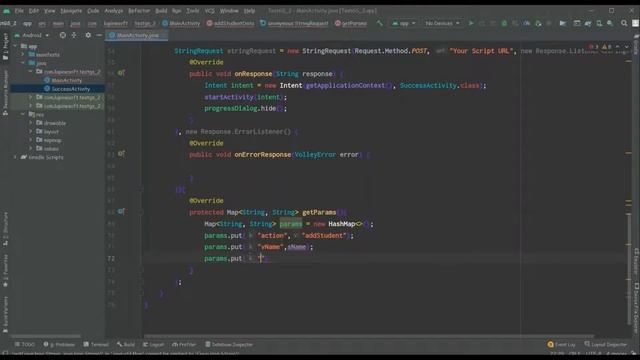Image resolution: width=640 pixels, height=360 pixels.
Task: Open the Window menu
Action: 229,11
